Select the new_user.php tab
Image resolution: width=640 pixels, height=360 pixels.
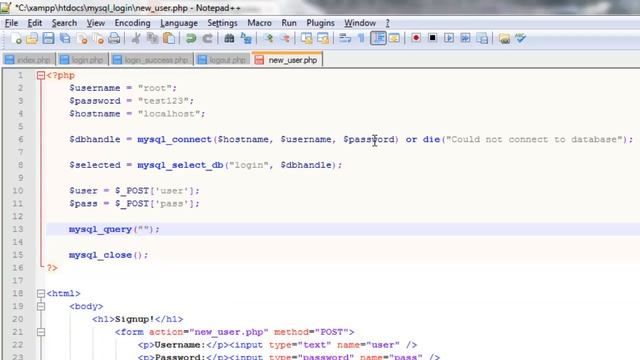point(287,60)
